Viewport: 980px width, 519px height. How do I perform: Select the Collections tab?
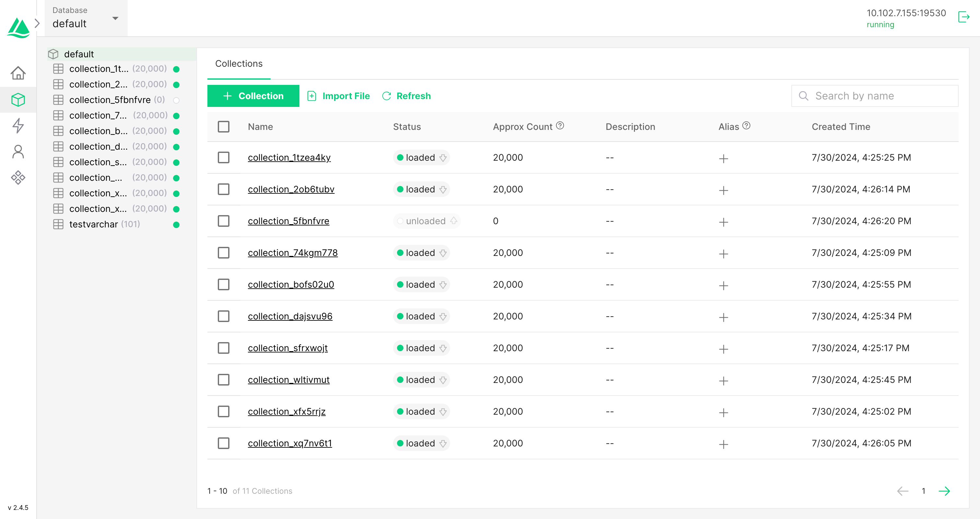click(x=239, y=63)
